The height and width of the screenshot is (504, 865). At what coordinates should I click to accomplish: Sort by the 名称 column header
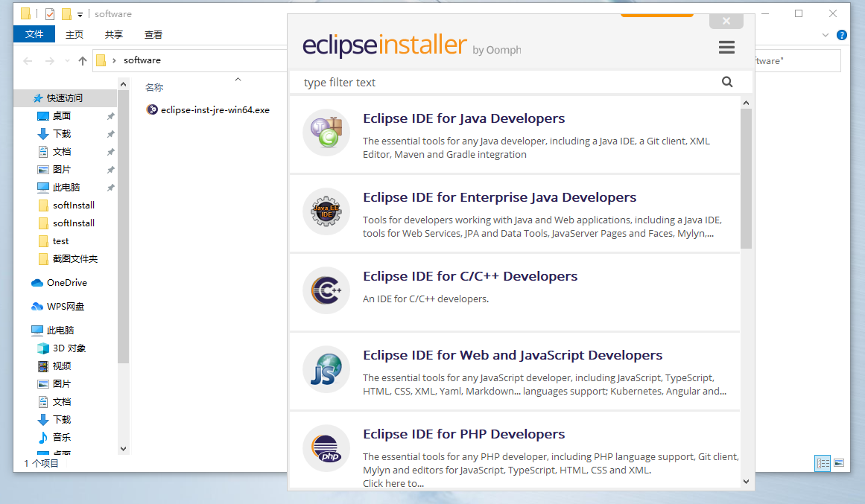click(154, 87)
